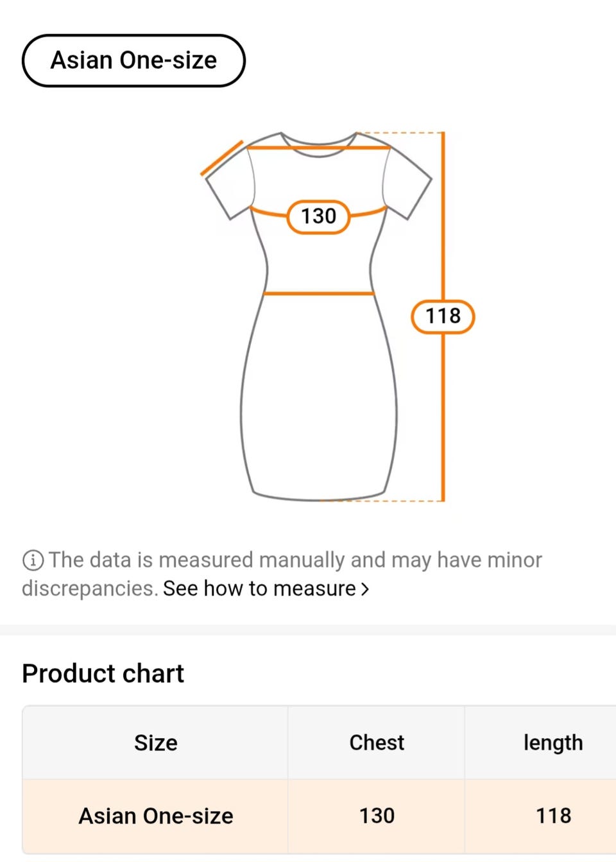Tap the chevron after See how to measure
Viewport: 616px width, 862px height.
[x=365, y=589]
